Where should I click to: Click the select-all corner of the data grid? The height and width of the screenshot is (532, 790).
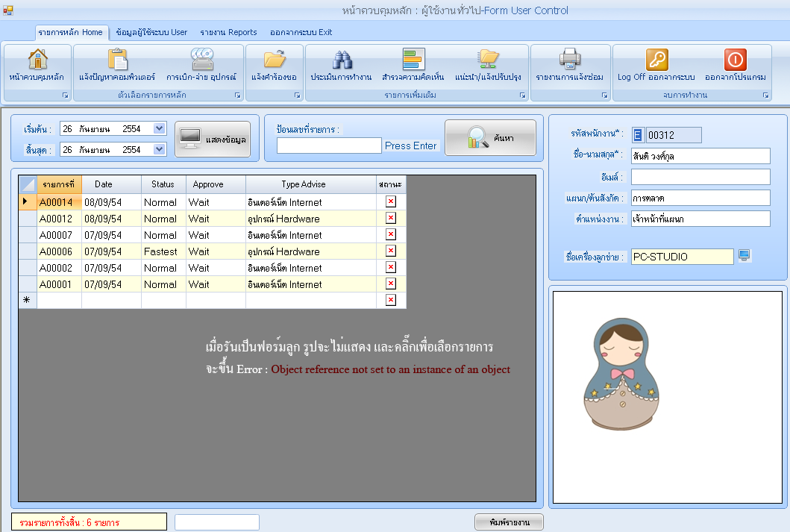tap(28, 184)
